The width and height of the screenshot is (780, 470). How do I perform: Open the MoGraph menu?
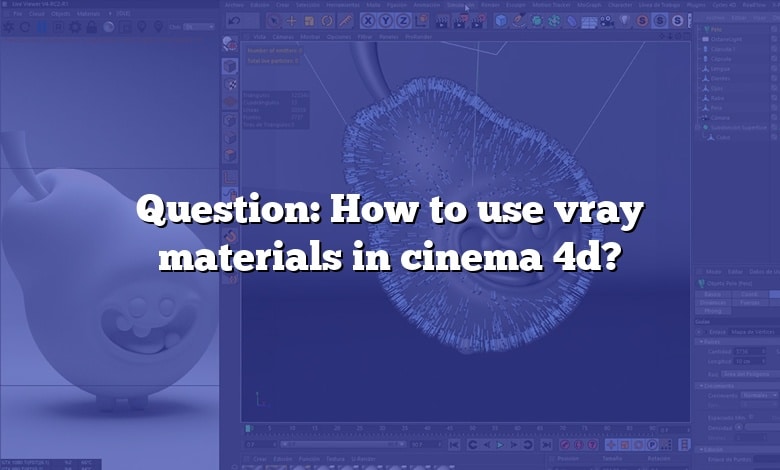(588, 4)
